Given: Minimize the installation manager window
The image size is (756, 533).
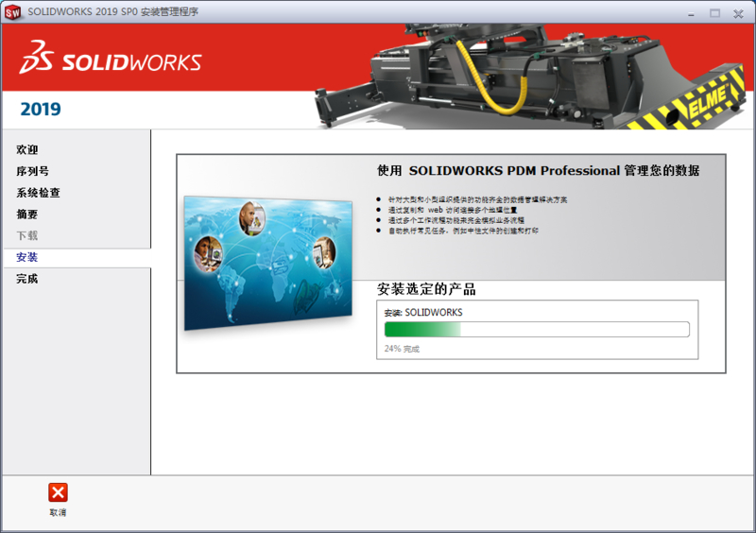Looking at the screenshot, I should pos(691,13).
